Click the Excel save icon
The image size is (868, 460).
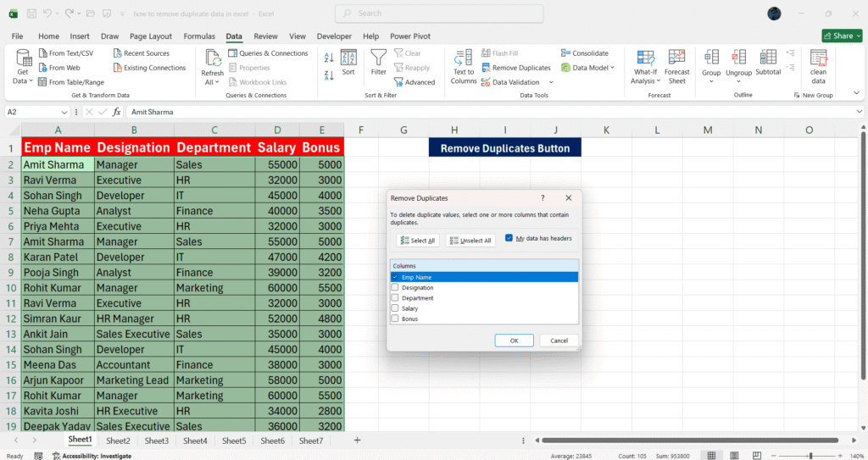point(31,14)
